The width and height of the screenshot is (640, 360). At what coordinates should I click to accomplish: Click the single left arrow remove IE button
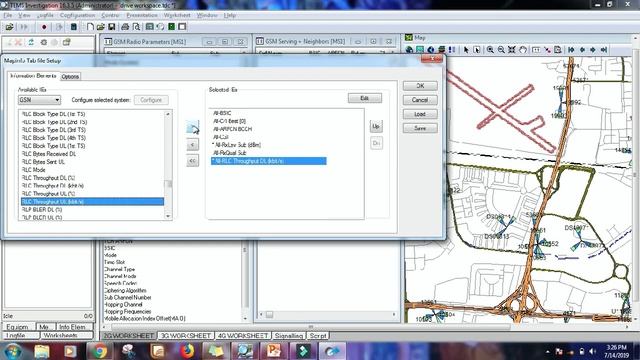pyautogui.click(x=193, y=144)
